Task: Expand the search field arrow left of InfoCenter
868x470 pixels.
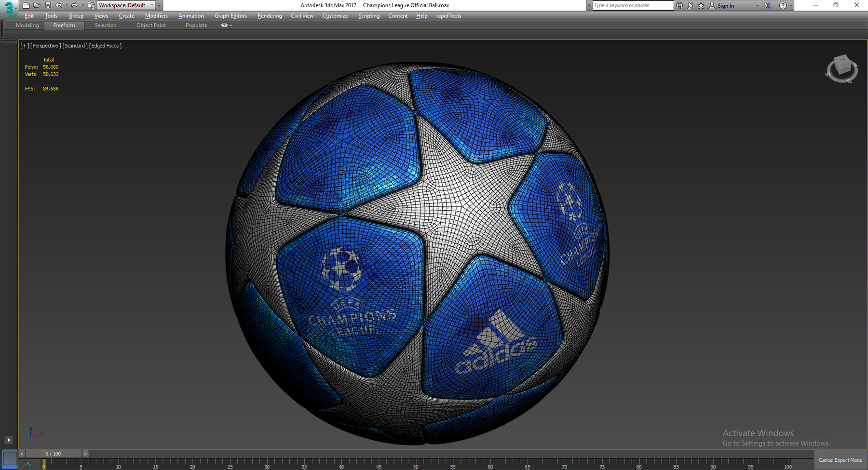Action: [x=589, y=6]
